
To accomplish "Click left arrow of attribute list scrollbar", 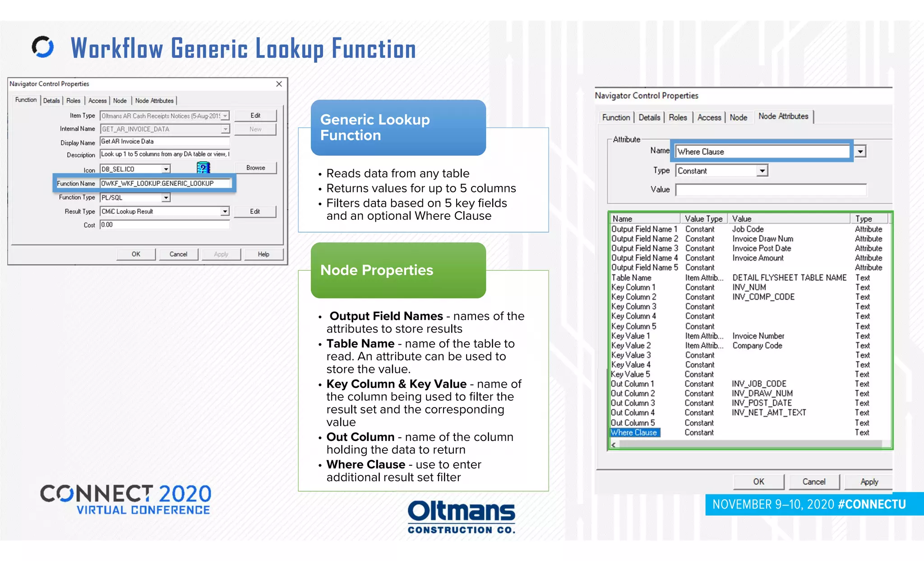I will point(614,444).
